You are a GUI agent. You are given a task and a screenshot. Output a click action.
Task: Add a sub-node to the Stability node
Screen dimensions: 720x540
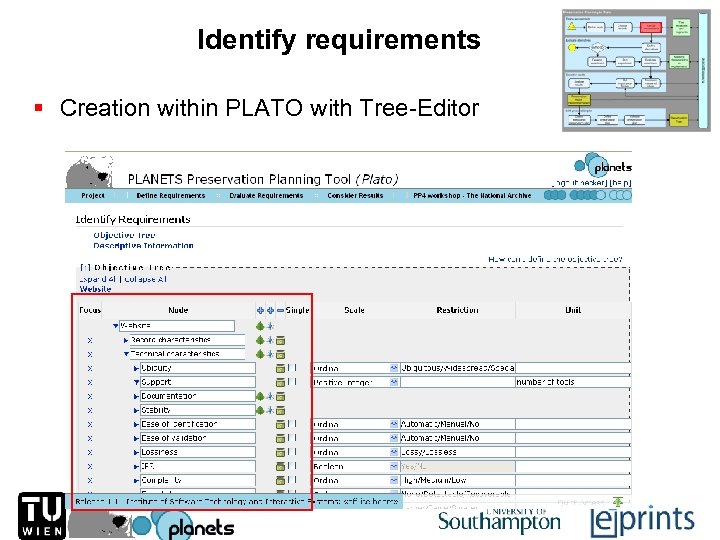point(270,410)
